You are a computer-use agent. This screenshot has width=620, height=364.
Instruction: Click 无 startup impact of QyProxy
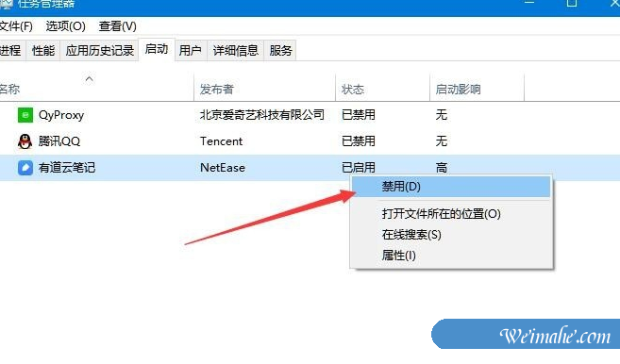pyautogui.click(x=442, y=115)
